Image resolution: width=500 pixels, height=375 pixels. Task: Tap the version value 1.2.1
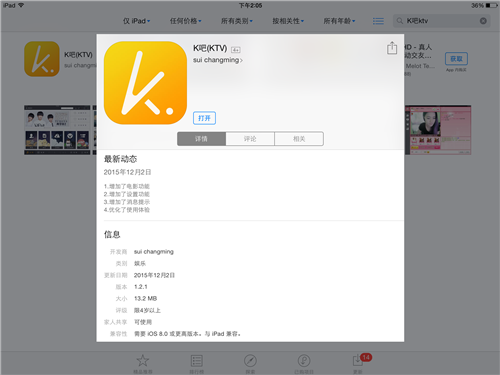pyautogui.click(x=141, y=287)
